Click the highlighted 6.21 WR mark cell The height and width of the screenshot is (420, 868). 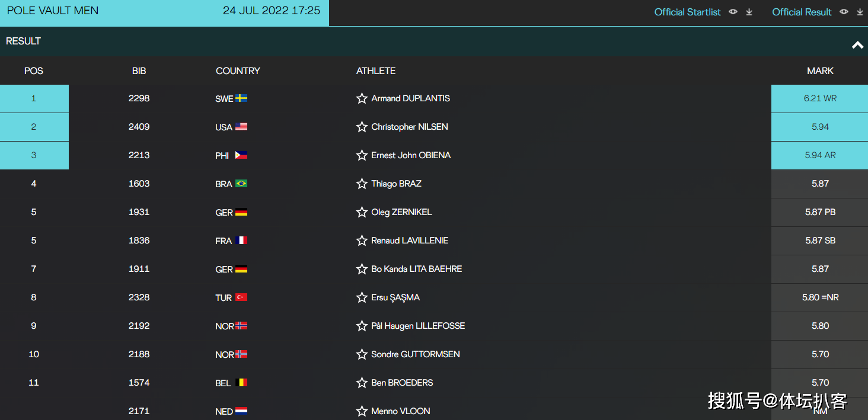819,98
